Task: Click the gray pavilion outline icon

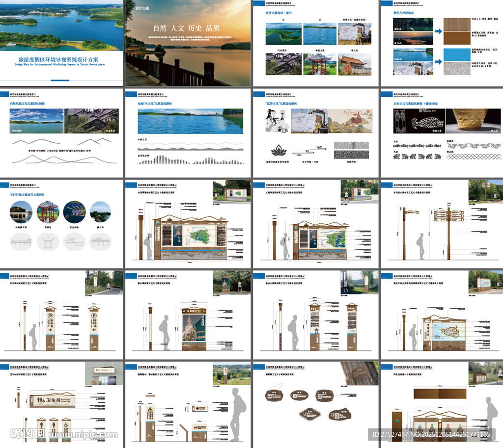Action: click(x=48, y=241)
